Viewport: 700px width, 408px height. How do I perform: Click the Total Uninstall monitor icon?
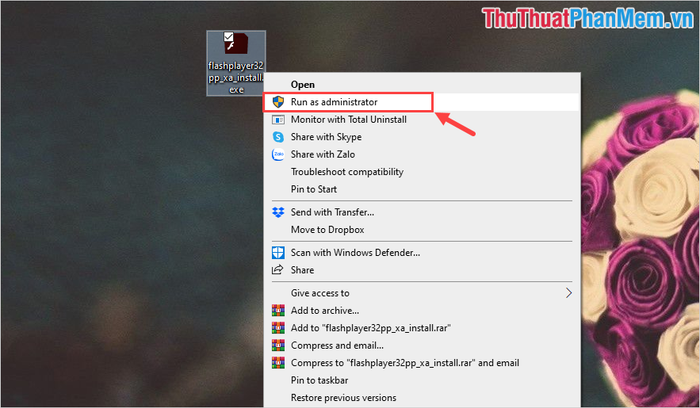click(x=278, y=120)
